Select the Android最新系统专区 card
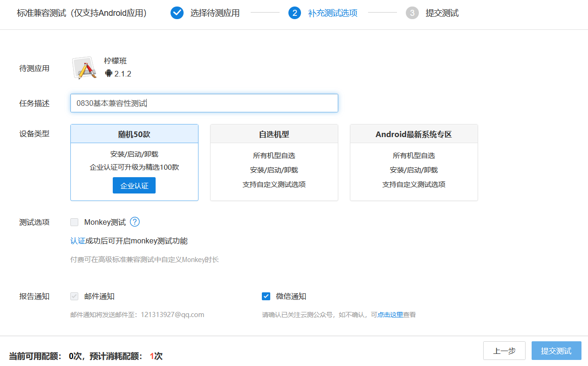 [x=414, y=162]
